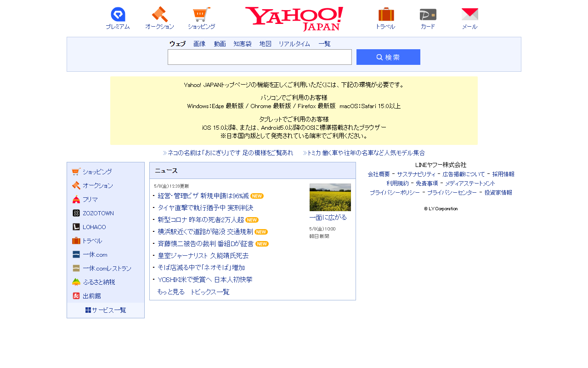Open news 皇室ジャーナリスト 久能靖氏死去

pos(203,256)
